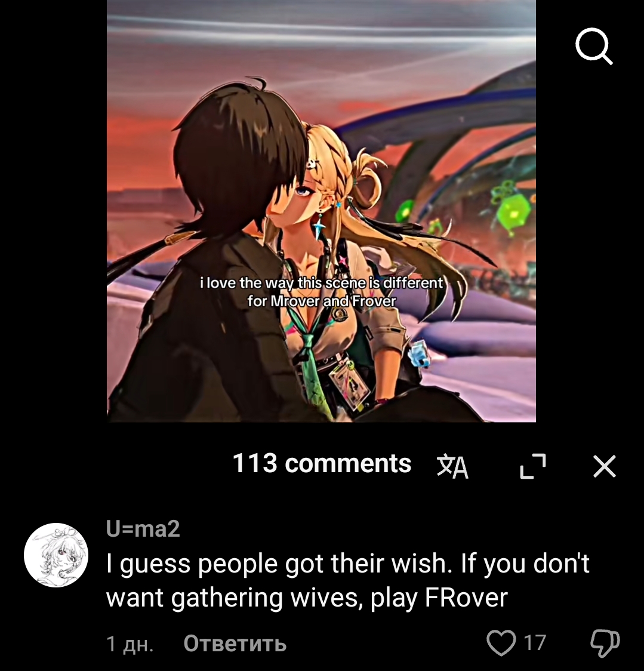Tap the 113 comments header
Image resolution: width=644 pixels, height=671 pixels.
click(322, 463)
